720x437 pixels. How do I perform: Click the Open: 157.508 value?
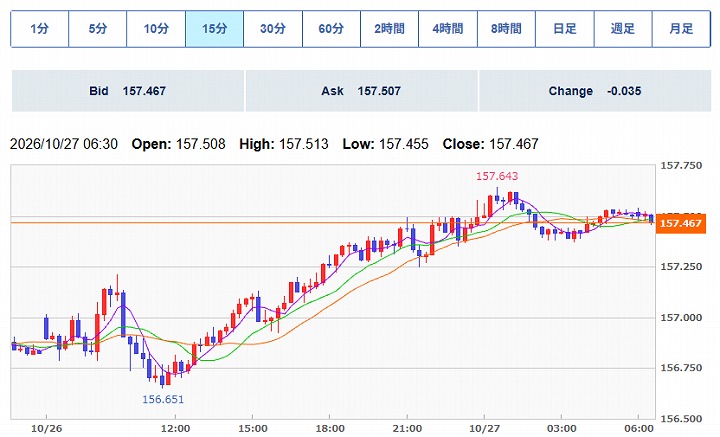[178, 144]
